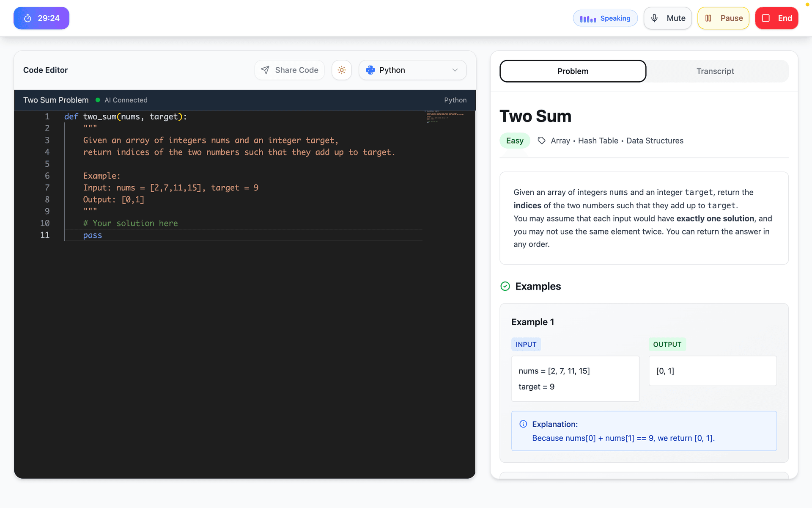Click the pause bars icon on Pause button
Screen dimensions: 812x508
click(709, 18)
